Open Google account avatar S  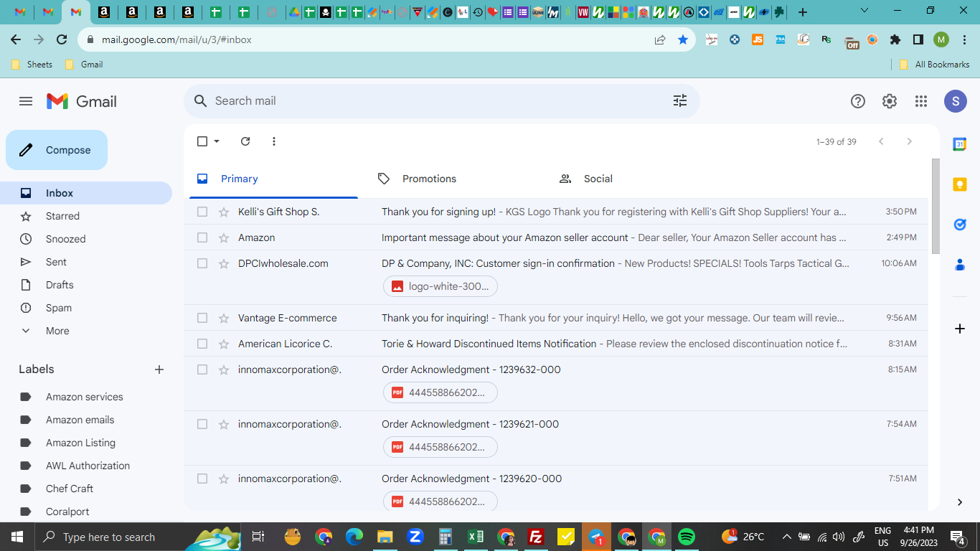[x=956, y=101]
